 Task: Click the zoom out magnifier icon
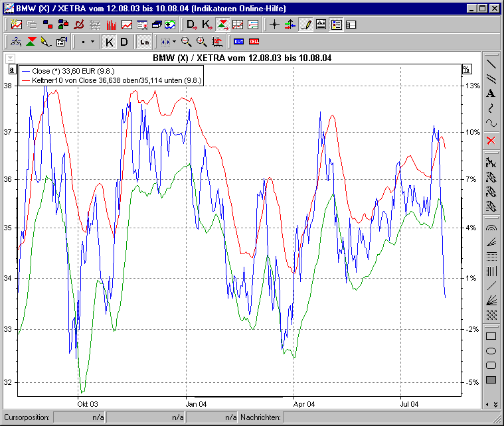(x=187, y=42)
